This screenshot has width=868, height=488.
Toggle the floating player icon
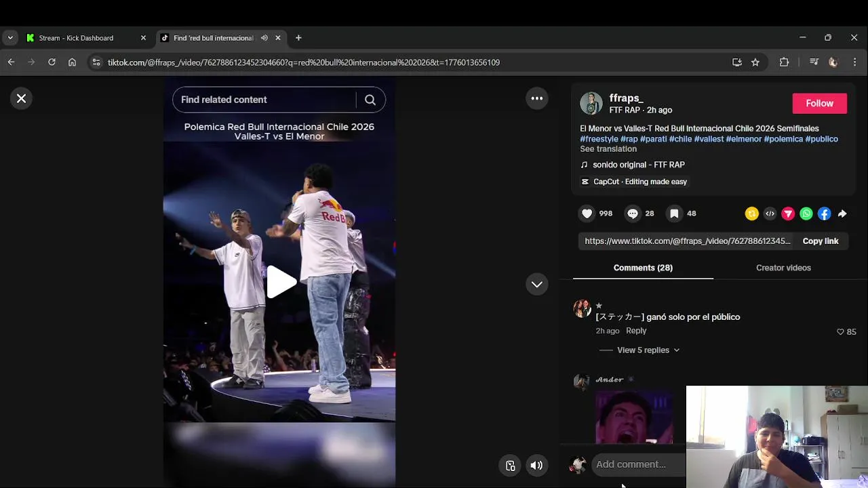(510, 465)
